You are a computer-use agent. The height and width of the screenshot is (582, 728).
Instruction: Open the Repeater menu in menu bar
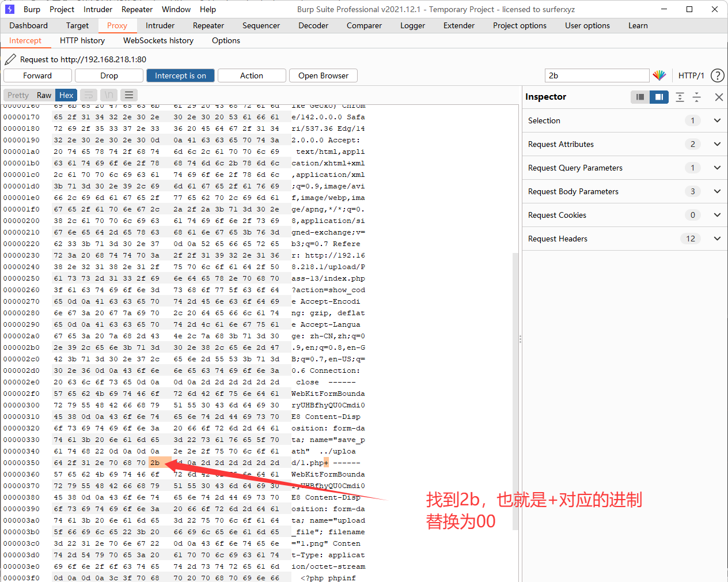137,9
